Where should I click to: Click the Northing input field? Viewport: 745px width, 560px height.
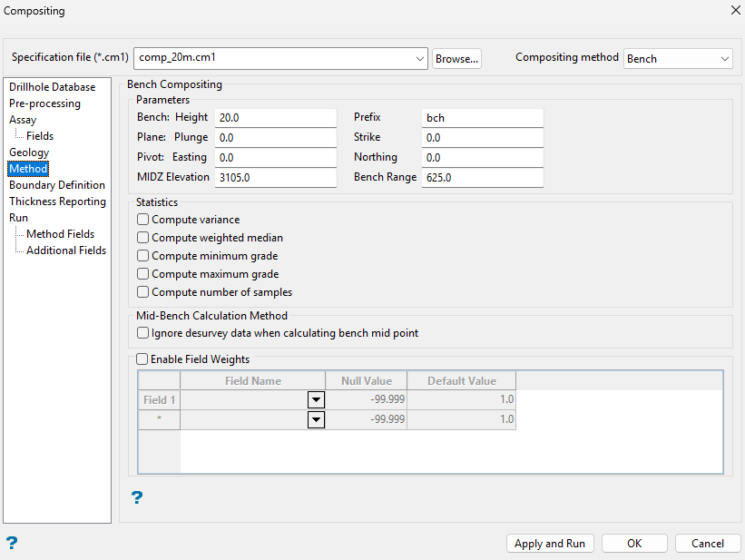[482, 157]
